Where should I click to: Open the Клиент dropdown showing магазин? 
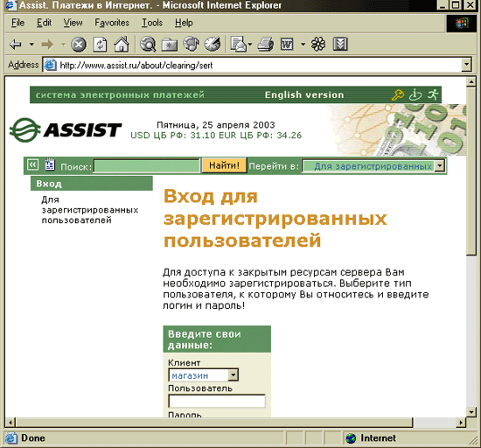(233, 375)
